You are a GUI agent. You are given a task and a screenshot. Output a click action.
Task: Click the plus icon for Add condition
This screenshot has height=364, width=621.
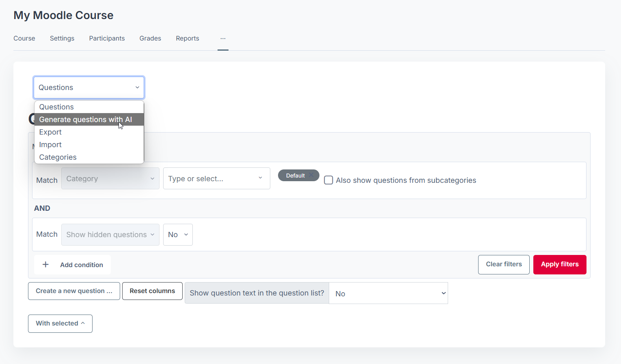click(46, 265)
